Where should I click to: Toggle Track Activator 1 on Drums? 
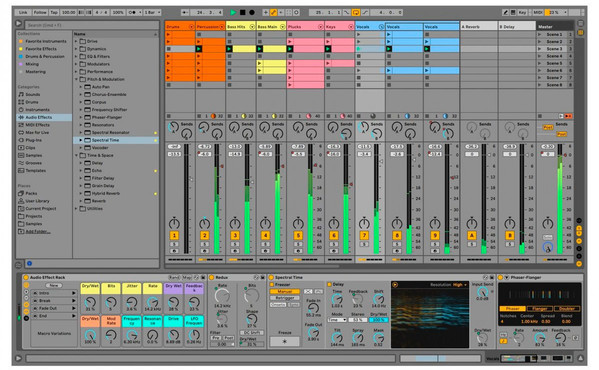click(x=174, y=235)
